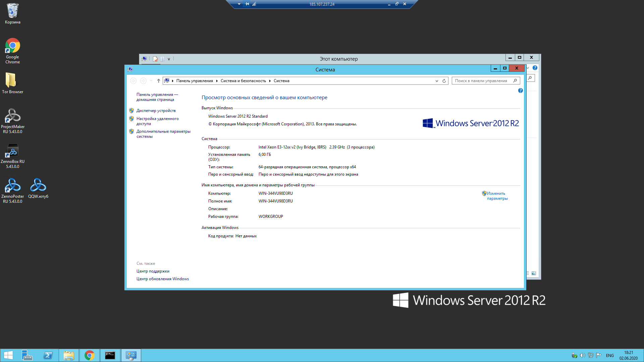Open the Windows Start button
The height and width of the screenshot is (362, 644).
tap(8, 355)
